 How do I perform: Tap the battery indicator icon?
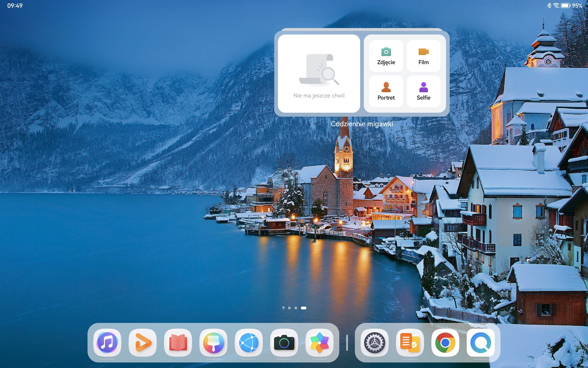565,5
